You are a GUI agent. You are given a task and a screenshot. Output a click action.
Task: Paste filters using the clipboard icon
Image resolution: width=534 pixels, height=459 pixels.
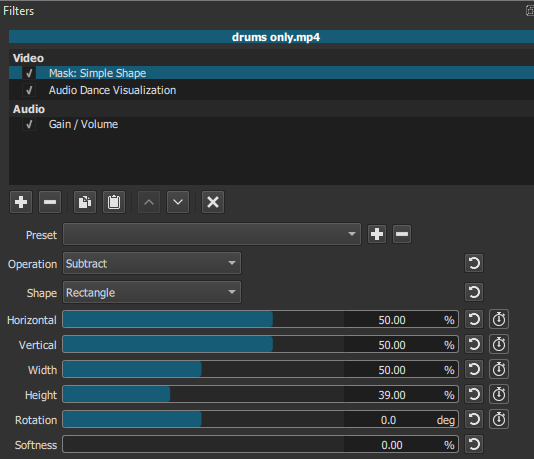(x=114, y=202)
